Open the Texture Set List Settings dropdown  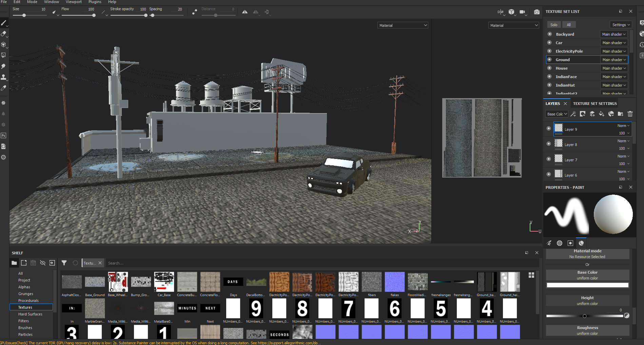click(x=621, y=25)
